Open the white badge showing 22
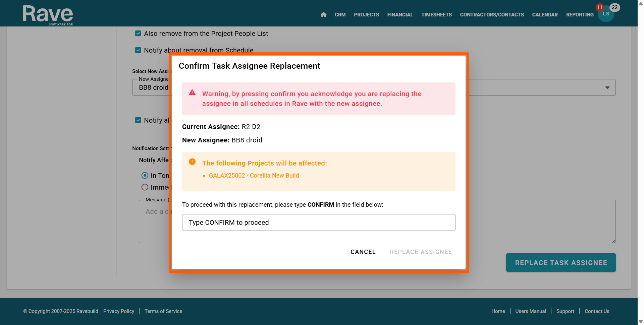This screenshot has width=644, height=325. point(614,7)
